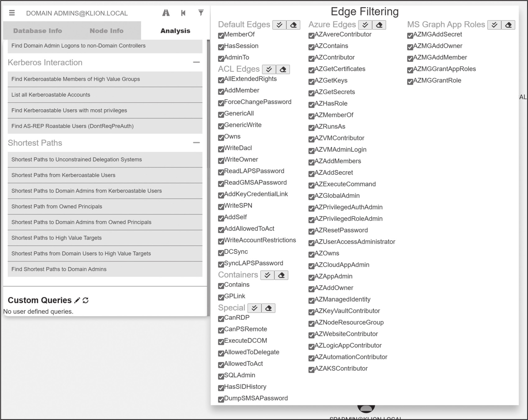Clear all MS Graph App Roles eraser icon
This screenshot has height=420, width=528.
coord(508,25)
